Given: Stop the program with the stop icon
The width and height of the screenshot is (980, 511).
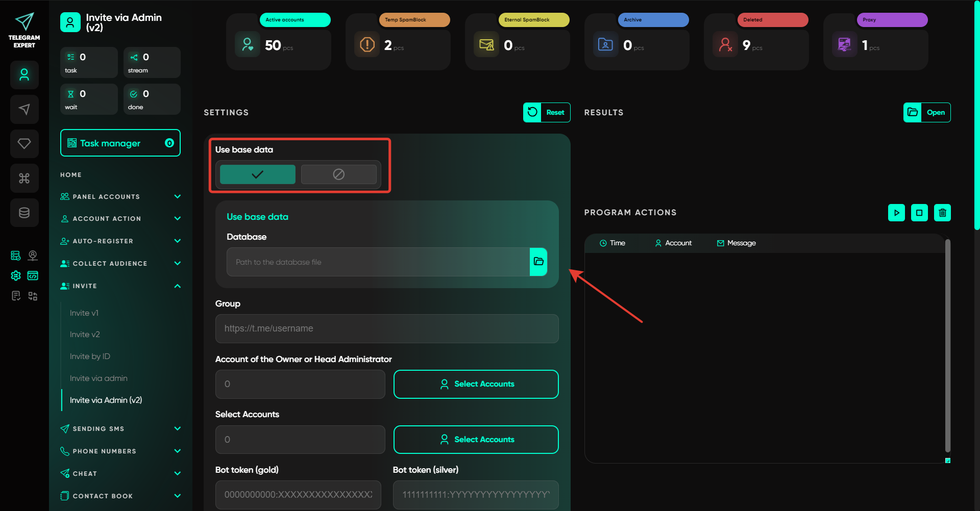Looking at the screenshot, I should (919, 213).
